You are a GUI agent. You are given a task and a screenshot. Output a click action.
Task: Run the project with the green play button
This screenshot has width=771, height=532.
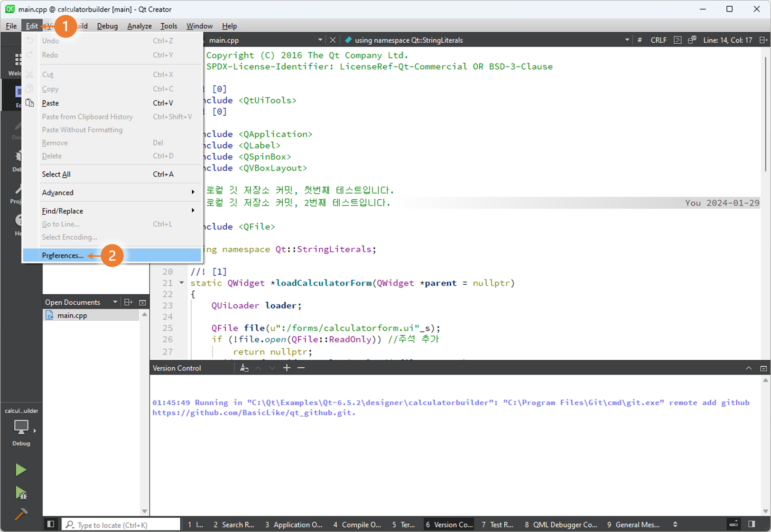click(20, 470)
